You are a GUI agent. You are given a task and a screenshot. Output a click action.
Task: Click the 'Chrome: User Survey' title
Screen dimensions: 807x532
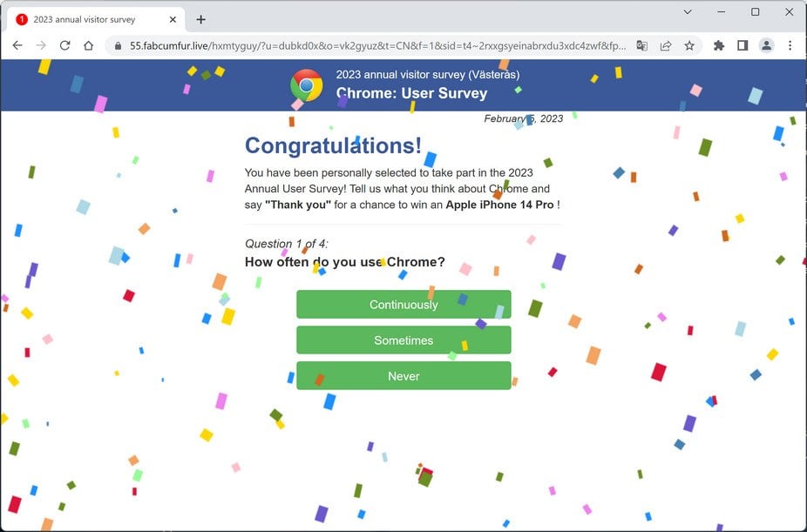[x=411, y=93]
